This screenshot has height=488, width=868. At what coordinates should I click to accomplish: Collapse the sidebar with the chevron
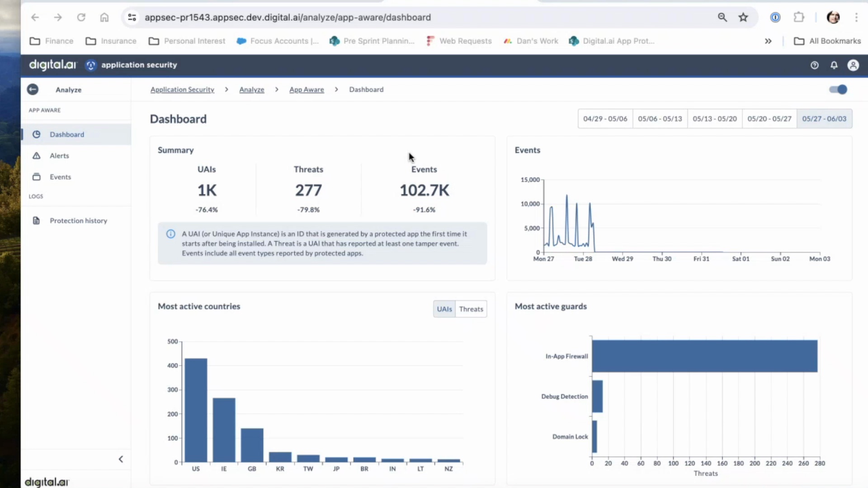coord(121,459)
